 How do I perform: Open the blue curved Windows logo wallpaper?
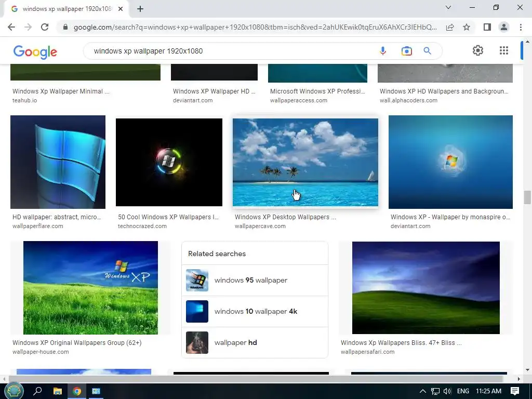pyautogui.click(x=58, y=162)
